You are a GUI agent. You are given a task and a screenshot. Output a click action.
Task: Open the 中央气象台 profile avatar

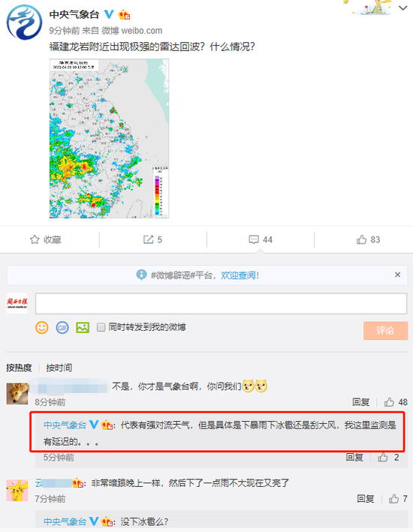tap(24, 23)
